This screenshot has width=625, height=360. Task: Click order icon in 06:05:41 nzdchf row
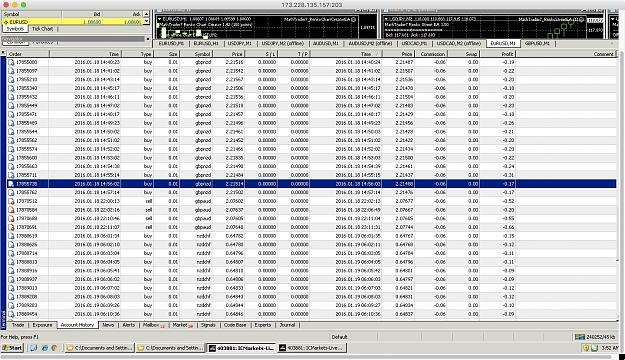coord(11,271)
